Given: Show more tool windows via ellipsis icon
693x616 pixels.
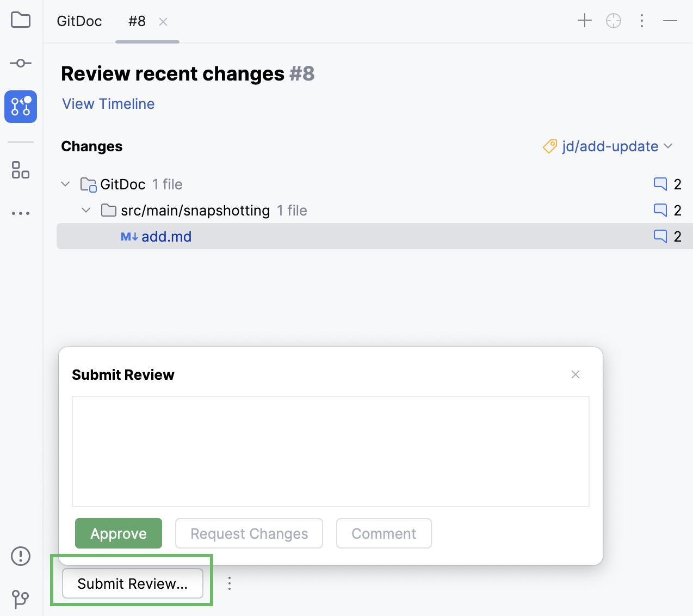Looking at the screenshot, I should [20, 213].
